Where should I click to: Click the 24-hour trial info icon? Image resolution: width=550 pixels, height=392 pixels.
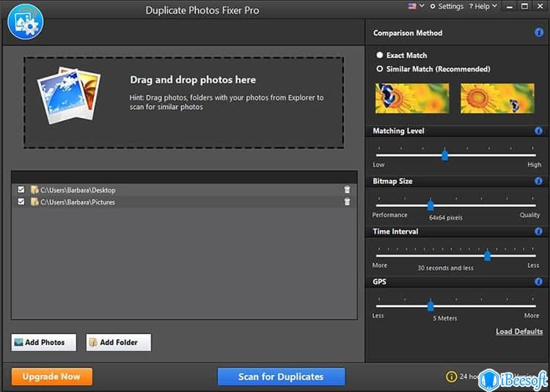[451, 377]
